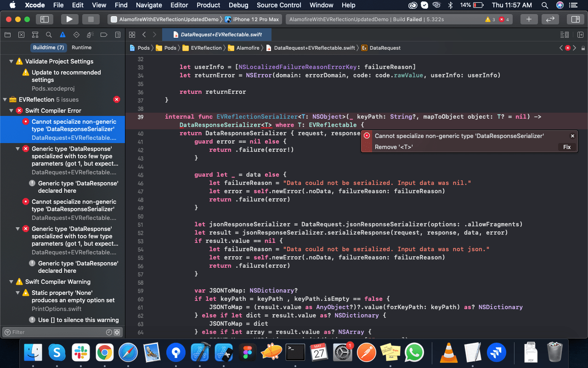This screenshot has height=368, width=588.
Task: Open the Source Control navigator
Action: coord(21,35)
